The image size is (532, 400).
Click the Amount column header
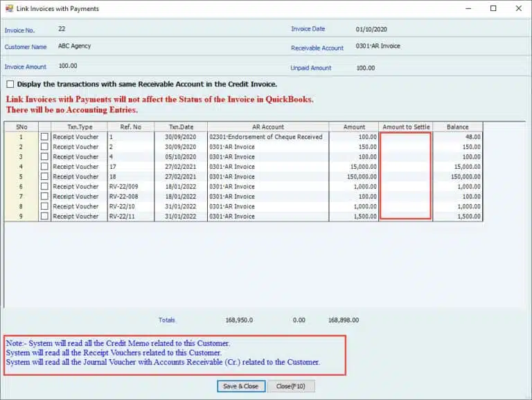(x=353, y=127)
